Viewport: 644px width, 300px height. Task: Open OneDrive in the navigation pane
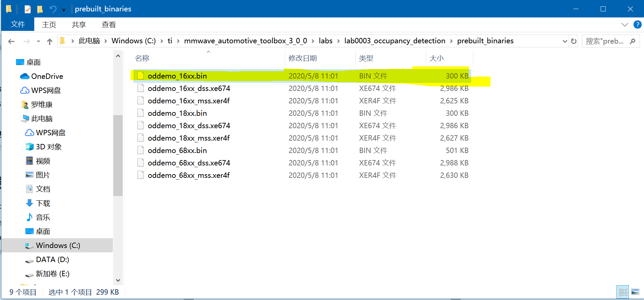[x=42, y=76]
